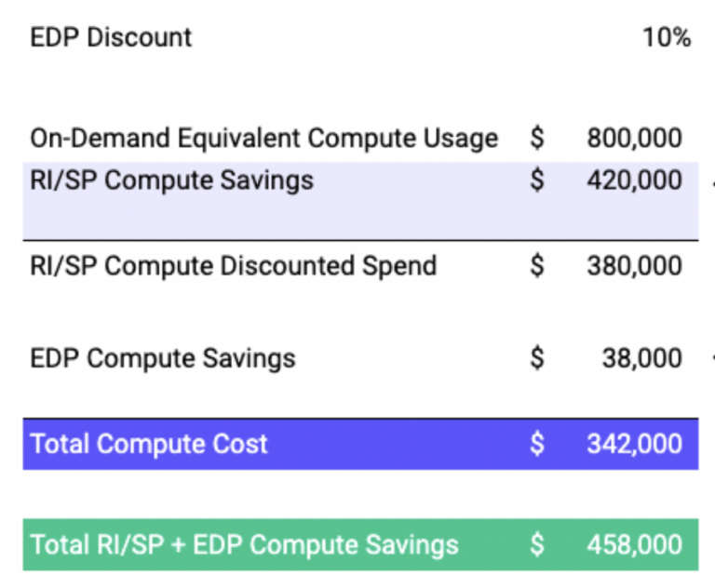Select the 380,000 discounted spend value

tap(634, 265)
